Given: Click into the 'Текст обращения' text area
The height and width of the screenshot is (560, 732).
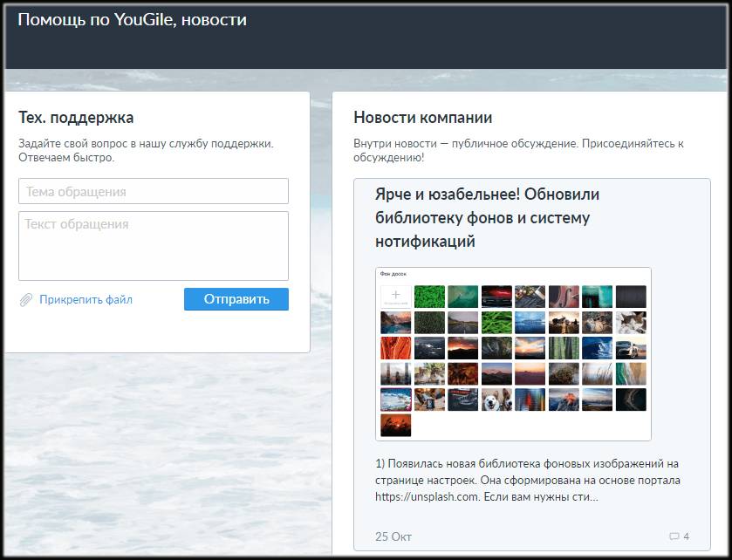Looking at the screenshot, I should pyautogui.click(x=154, y=245).
